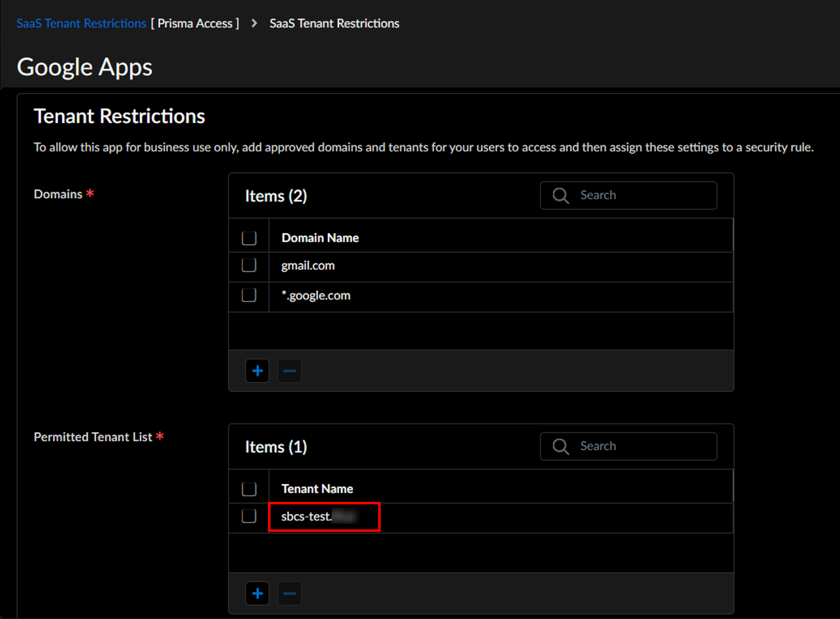Viewport: 840px width, 619px height.
Task: Click the Items (1) heading in the tenant list
Action: pyautogui.click(x=276, y=447)
